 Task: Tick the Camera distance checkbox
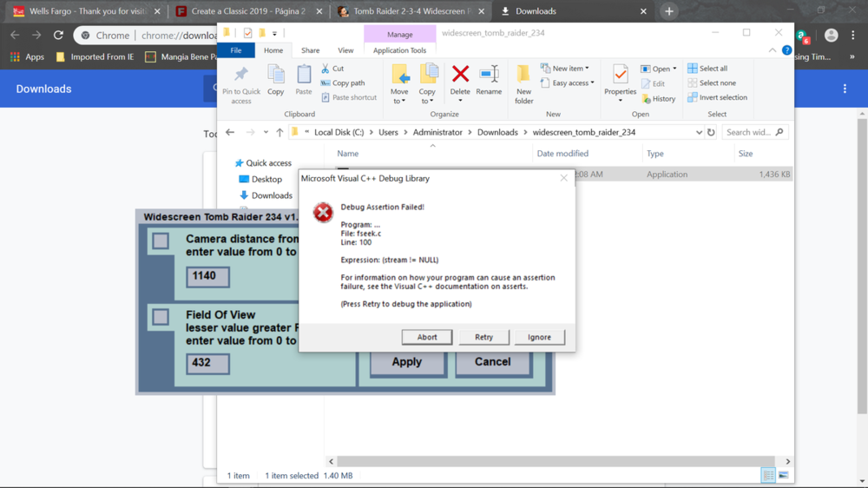161,241
